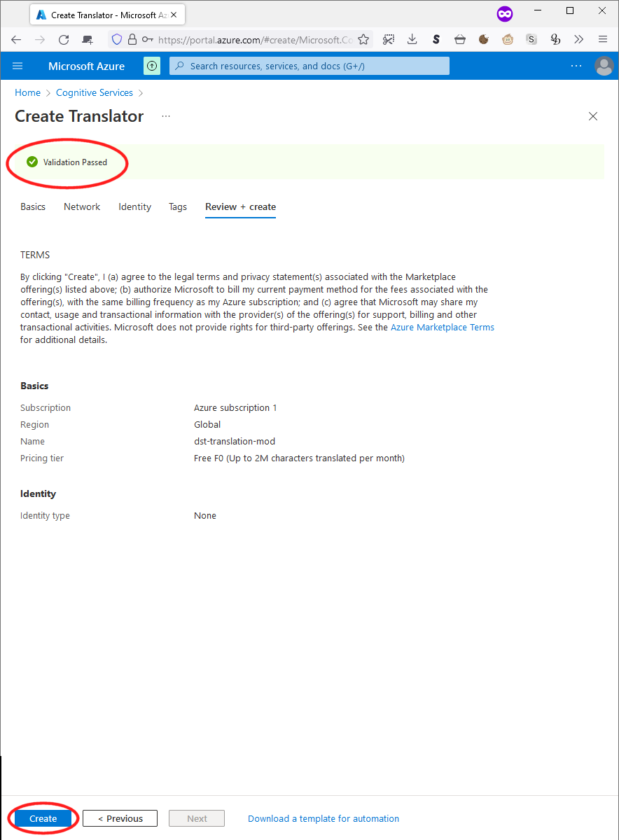
Task: Go to Cognitive Services breadcrumb
Action: click(95, 92)
